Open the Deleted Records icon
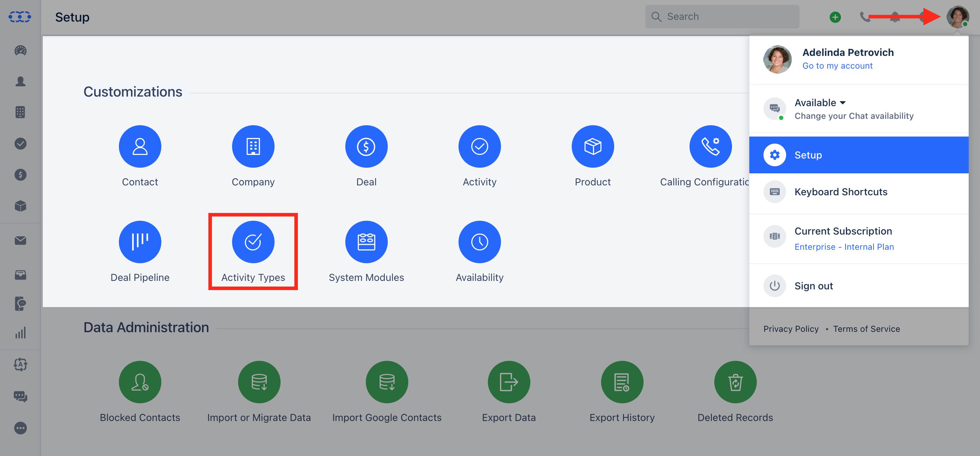Screen dimensions: 980x456 (736, 382)
